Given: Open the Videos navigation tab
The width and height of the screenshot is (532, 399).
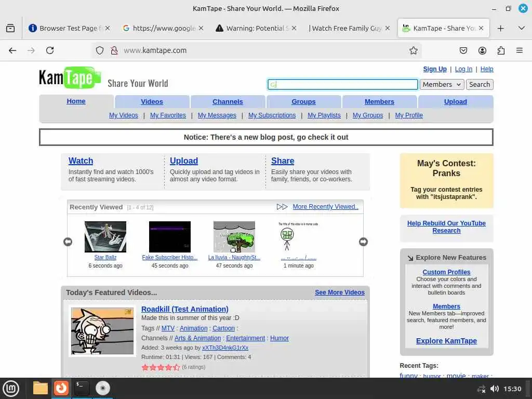Looking at the screenshot, I should coord(152,101).
